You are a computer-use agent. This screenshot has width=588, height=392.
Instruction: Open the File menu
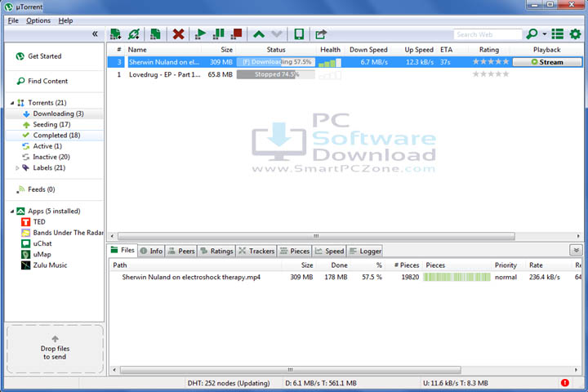[x=13, y=20]
